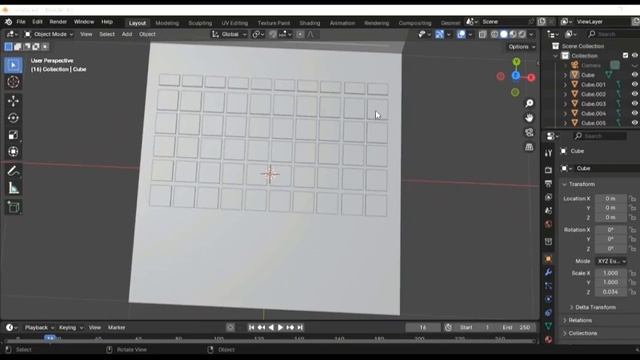
Task: Click the red X axis gizmo
Action: coord(531,77)
